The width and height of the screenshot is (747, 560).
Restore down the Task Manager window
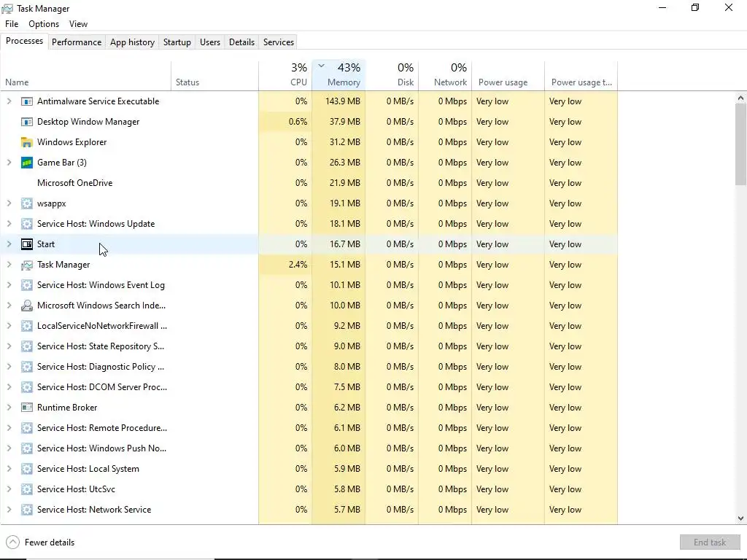point(695,7)
